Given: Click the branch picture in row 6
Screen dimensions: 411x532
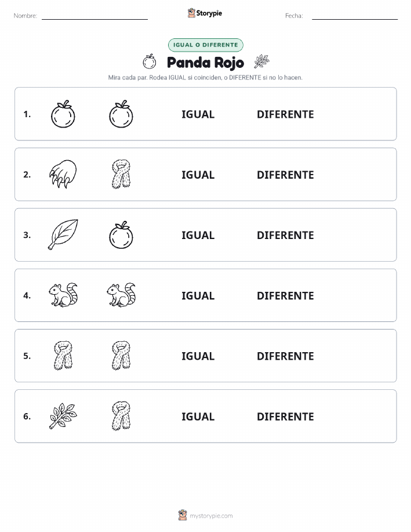Looking at the screenshot, I should tap(63, 416).
